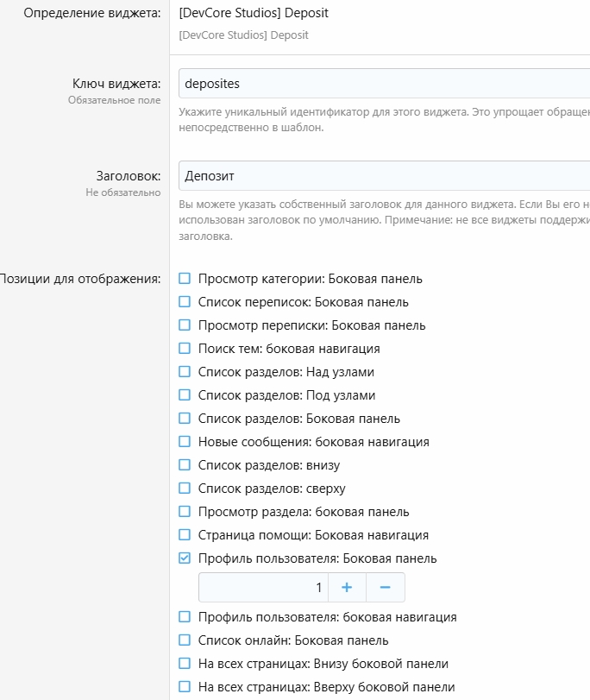Enable 'Поиск тем: боковая навигация' position
The height and width of the screenshot is (700, 590).
pos(185,349)
